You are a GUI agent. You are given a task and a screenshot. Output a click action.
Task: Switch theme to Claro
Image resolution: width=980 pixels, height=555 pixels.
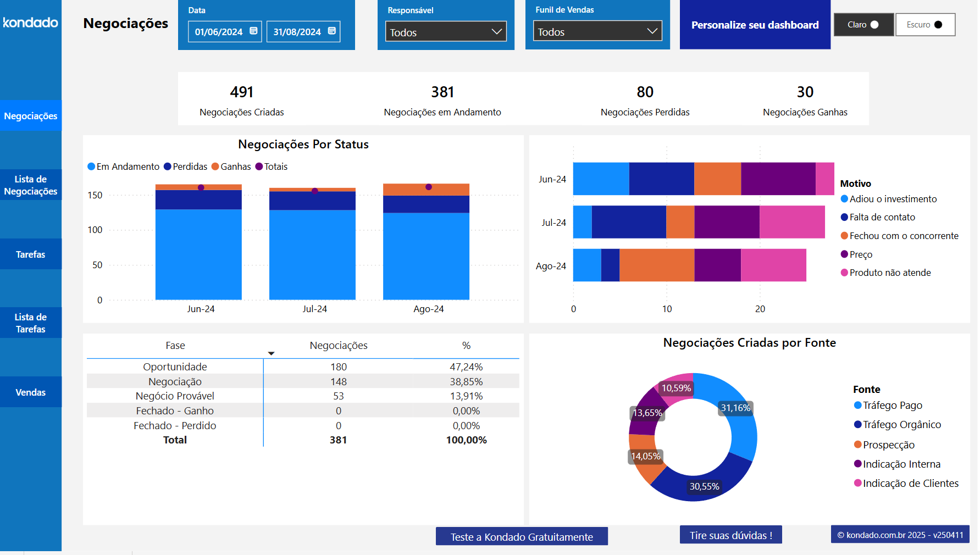click(x=863, y=25)
